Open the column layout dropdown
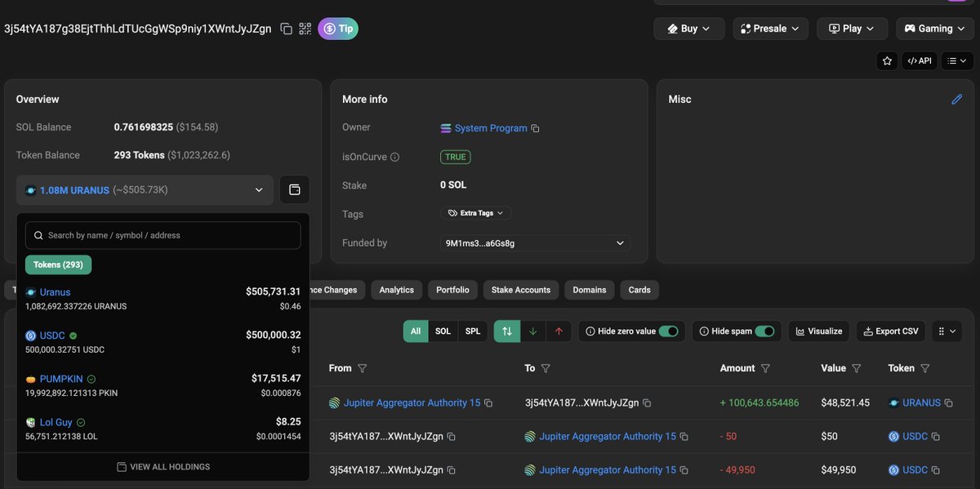The image size is (980, 489). (x=947, y=331)
